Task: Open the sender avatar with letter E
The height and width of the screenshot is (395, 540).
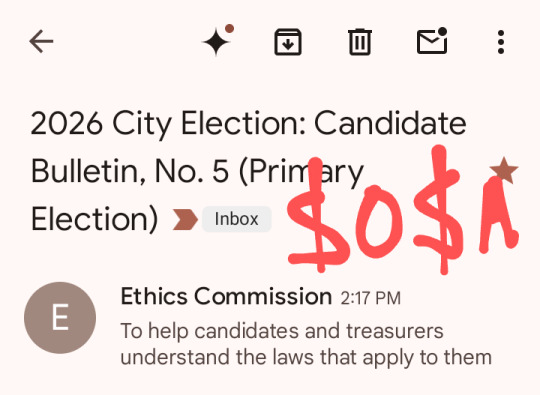Action: click(x=60, y=318)
